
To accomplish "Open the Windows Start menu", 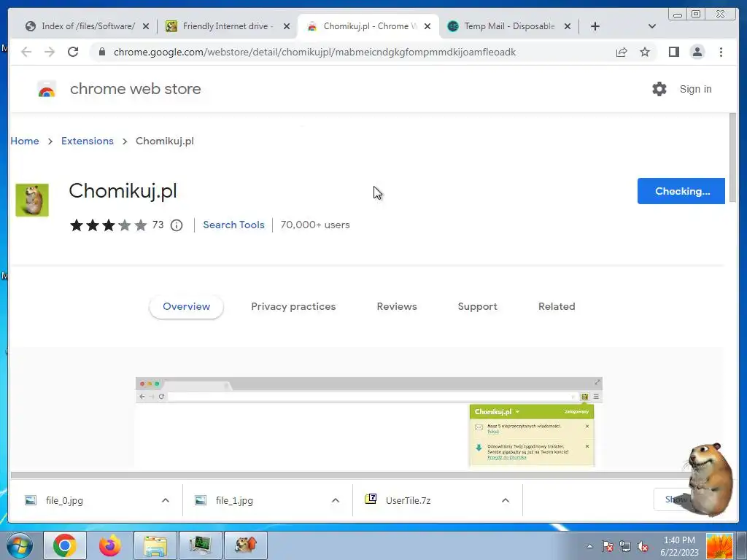I will 20,545.
